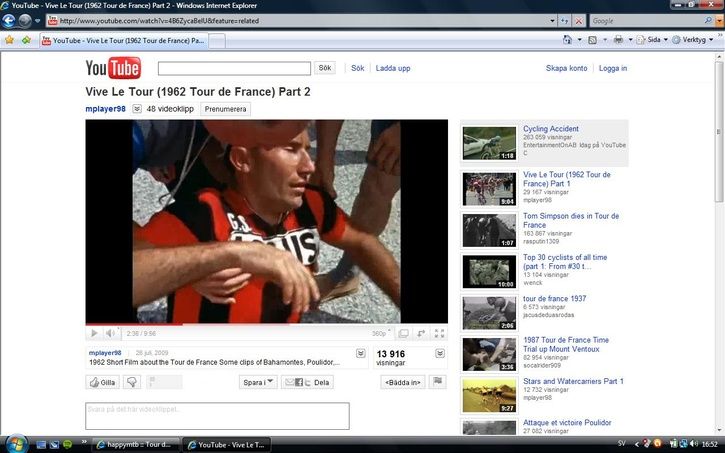Open Vive Le Tour Part 1 link

point(567,179)
